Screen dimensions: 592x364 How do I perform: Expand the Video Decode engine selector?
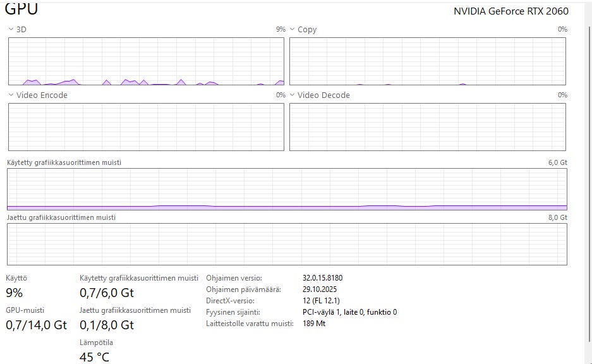click(x=293, y=95)
